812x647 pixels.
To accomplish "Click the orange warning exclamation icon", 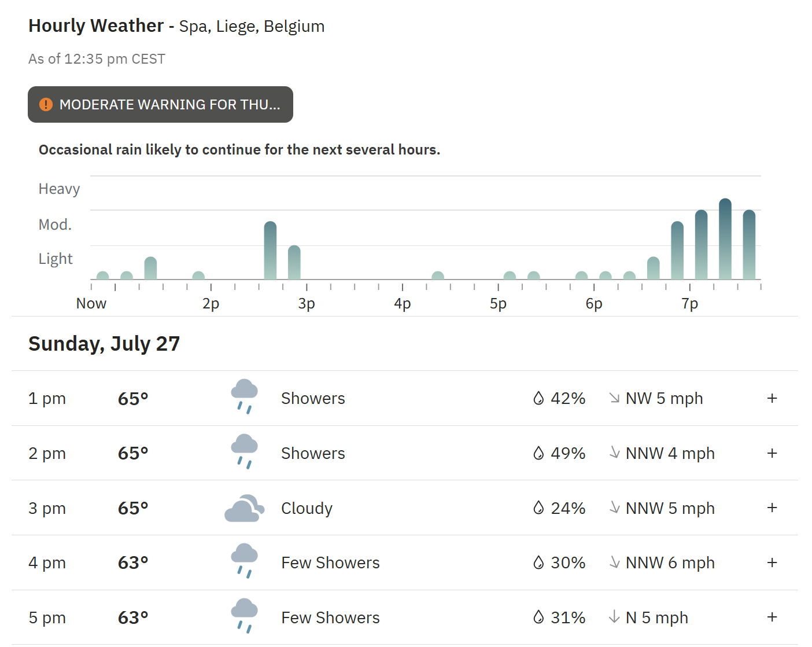I will [x=46, y=105].
